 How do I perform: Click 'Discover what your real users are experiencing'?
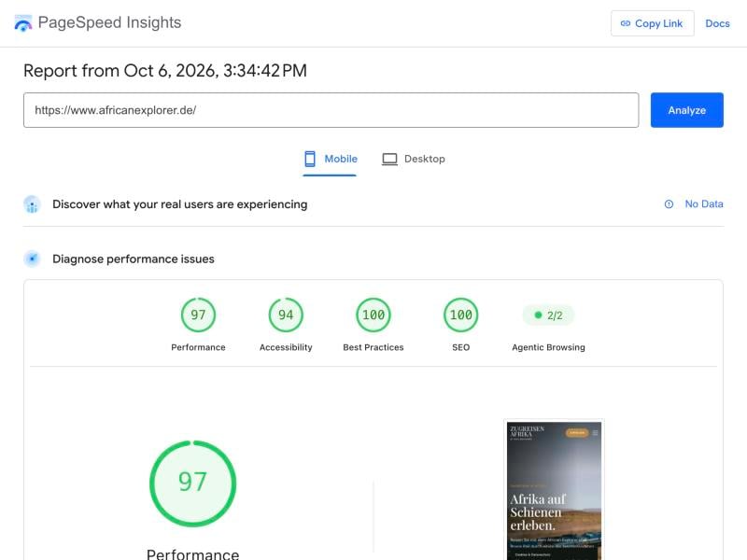point(180,204)
